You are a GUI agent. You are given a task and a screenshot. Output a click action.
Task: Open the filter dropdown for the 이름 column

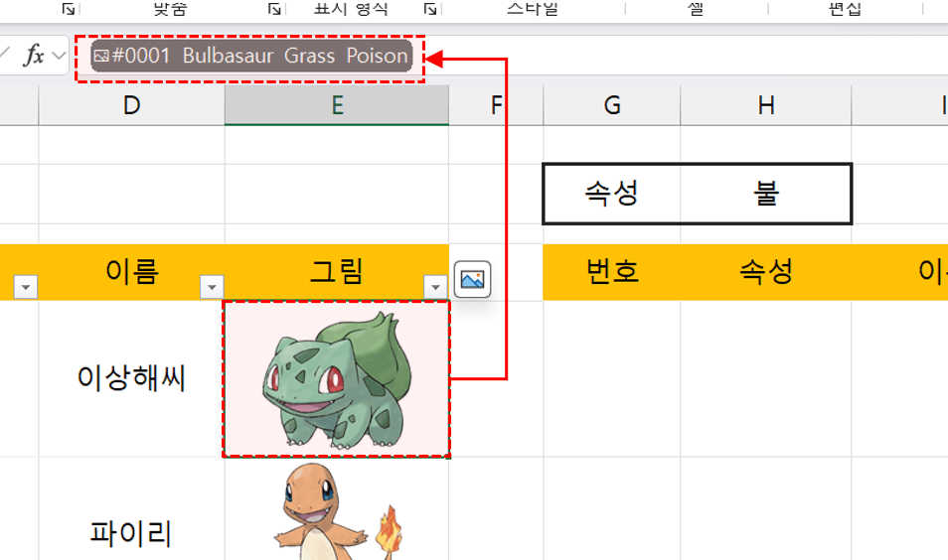click(212, 288)
